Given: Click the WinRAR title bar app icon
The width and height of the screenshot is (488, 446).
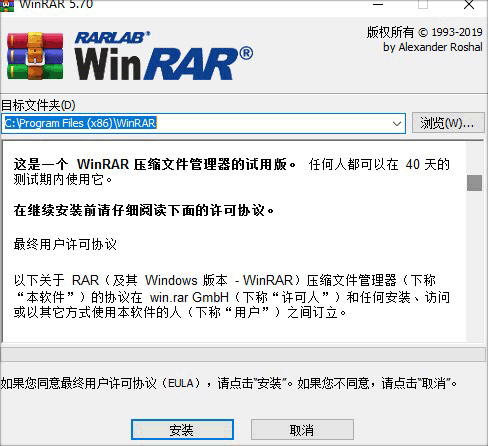Looking at the screenshot, I should coord(7,5).
